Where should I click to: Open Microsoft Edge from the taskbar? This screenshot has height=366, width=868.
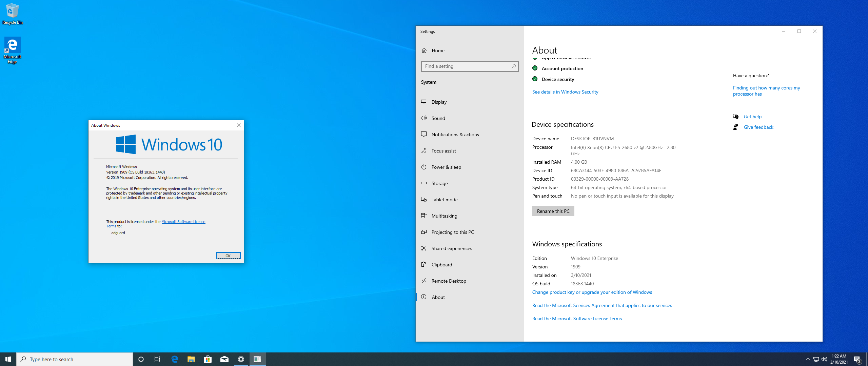tap(175, 359)
